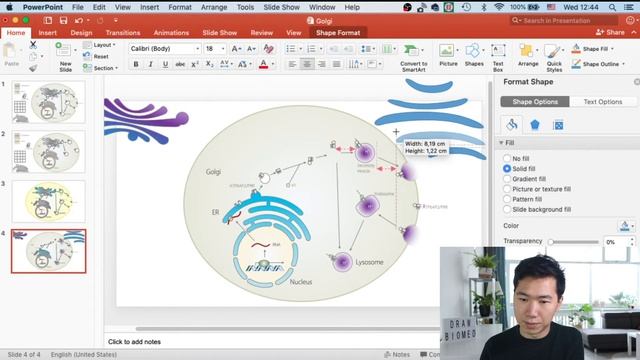Convert to SmartArt
This screenshot has width=640, height=360.
click(413, 58)
